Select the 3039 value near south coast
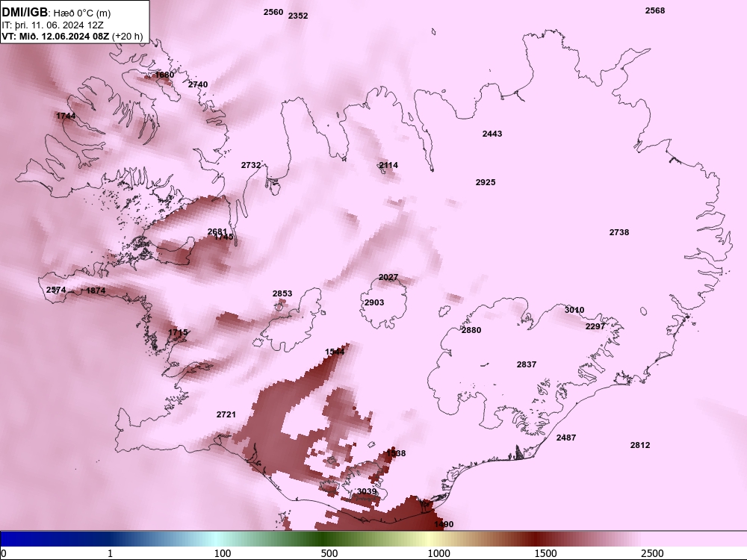 pos(367,491)
